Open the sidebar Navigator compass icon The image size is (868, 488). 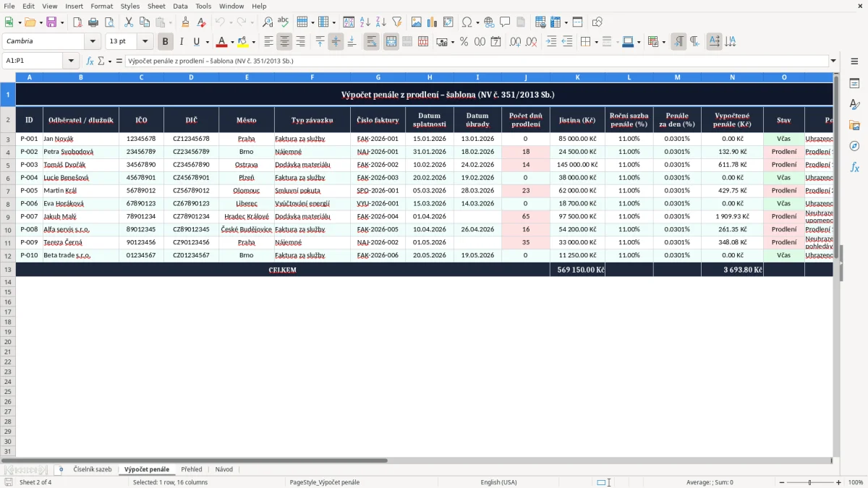click(854, 146)
